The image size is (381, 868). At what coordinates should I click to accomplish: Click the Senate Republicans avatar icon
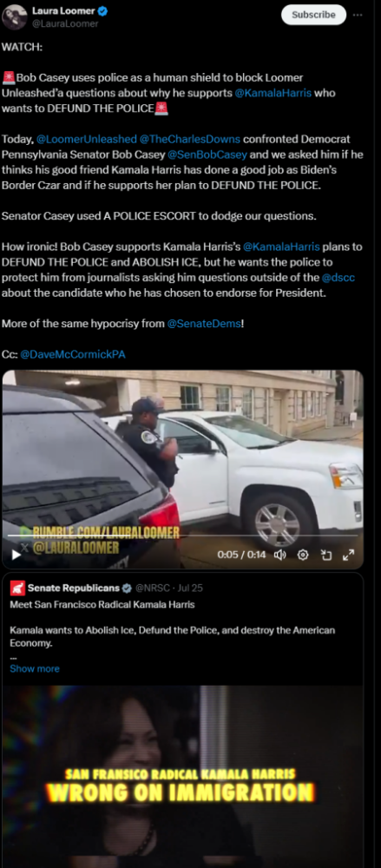click(17, 588)
